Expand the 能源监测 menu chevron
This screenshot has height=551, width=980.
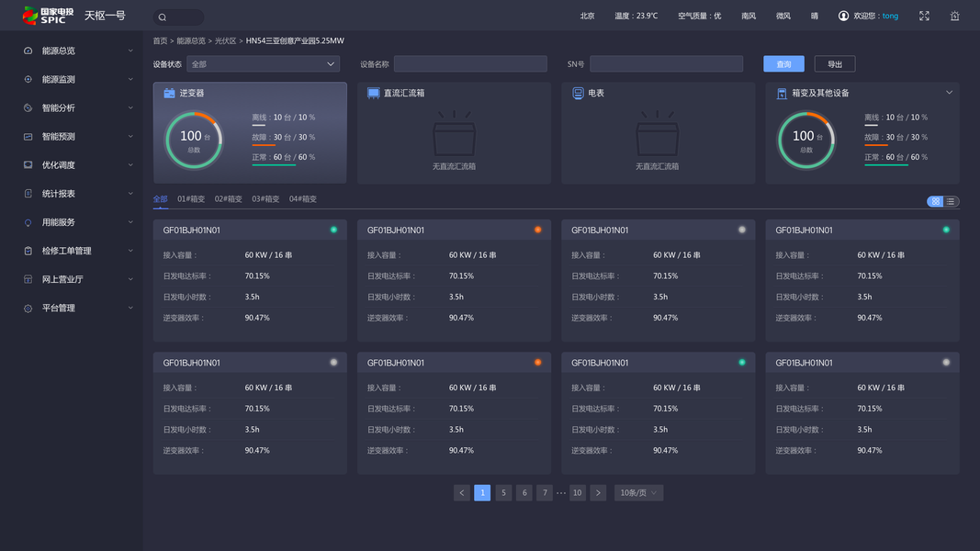coord(130,79)
